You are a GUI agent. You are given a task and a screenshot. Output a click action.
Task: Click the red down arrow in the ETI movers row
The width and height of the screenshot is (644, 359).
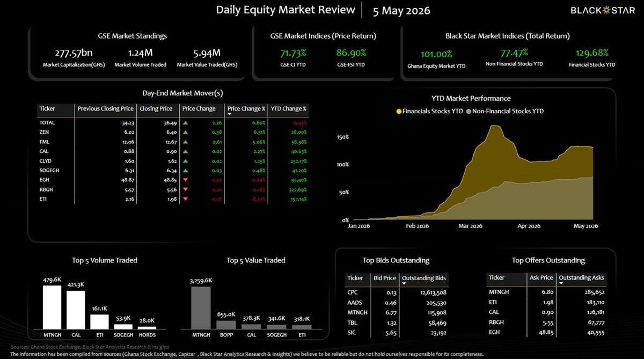185,199
